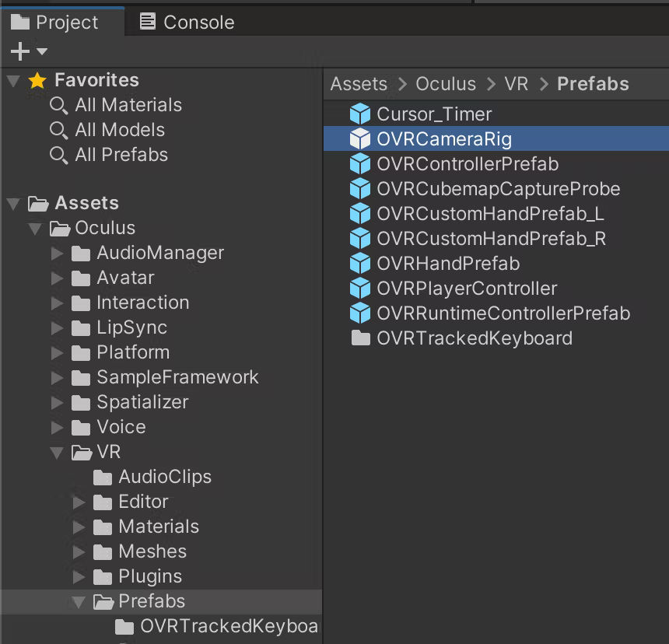
Task: Click the OVRPlayerController prefab icon
Action: tap(360, 288)
